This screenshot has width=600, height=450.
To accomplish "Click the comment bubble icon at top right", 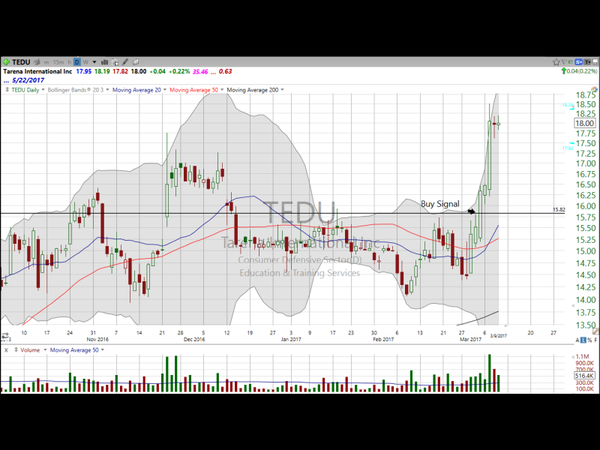I will (595, 62).
